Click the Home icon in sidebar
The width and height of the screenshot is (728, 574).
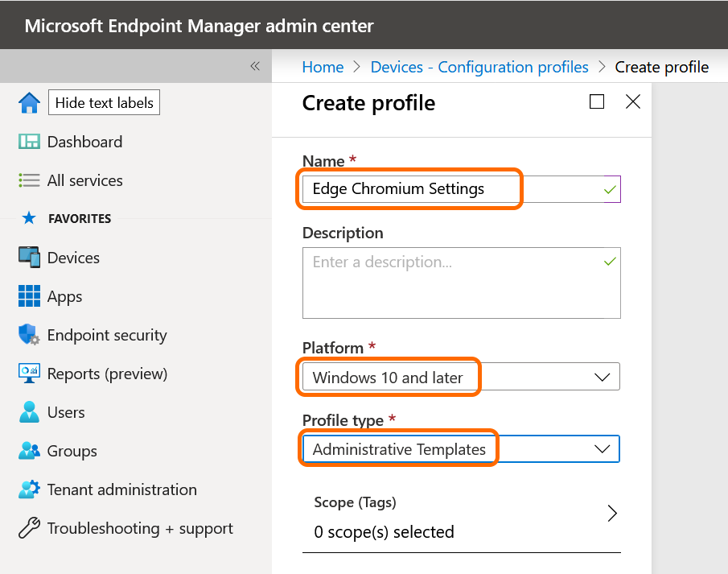[29, 103]
